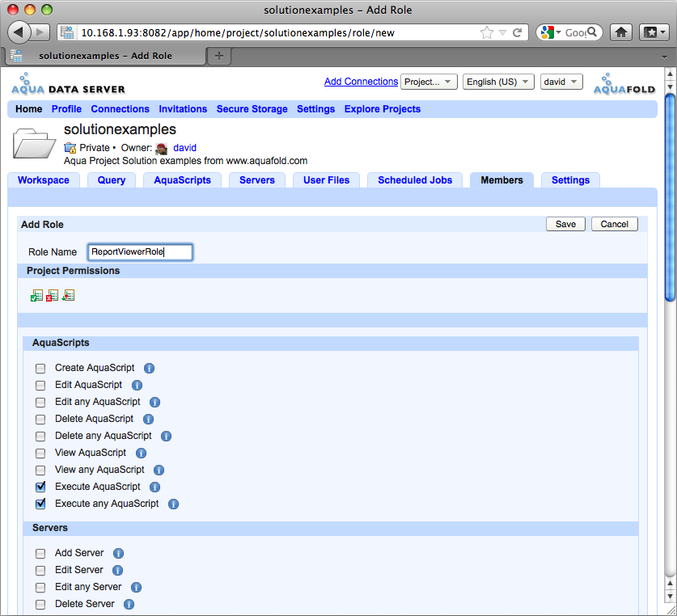677x616 pixels.
Task: Check the Add Server box
Action: coord(40,554)
